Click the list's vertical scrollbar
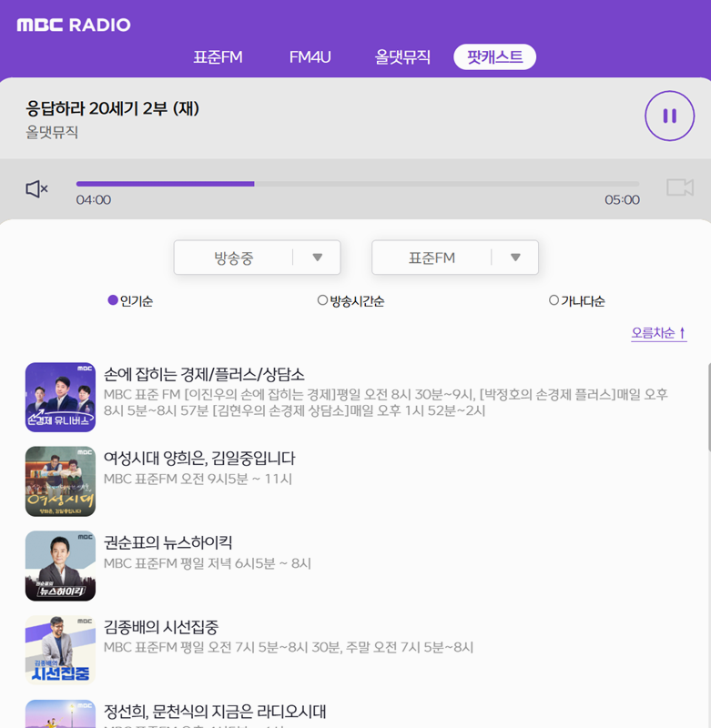Viewport: 711px width, 728px height. pos(708,407)
